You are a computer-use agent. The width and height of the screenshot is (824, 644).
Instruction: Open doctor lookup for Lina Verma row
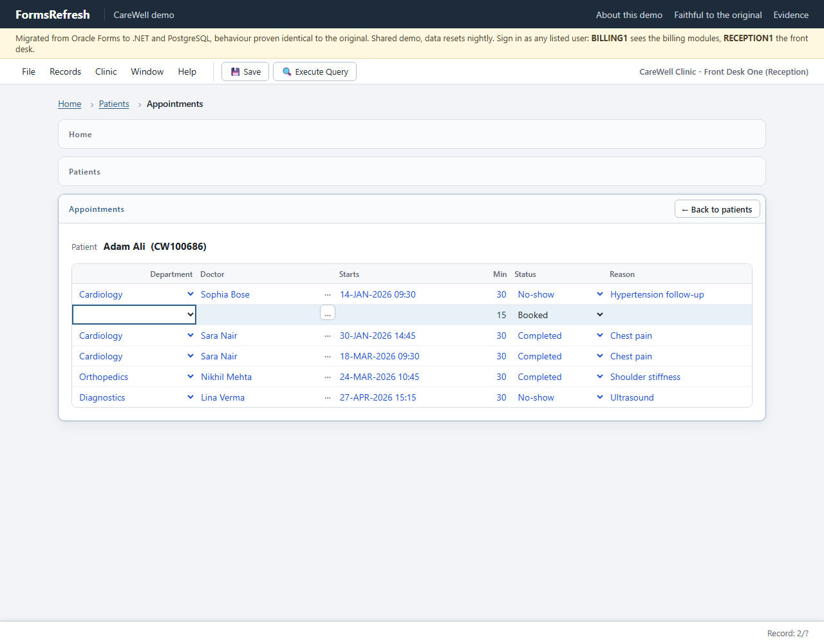tap(328, 397)
